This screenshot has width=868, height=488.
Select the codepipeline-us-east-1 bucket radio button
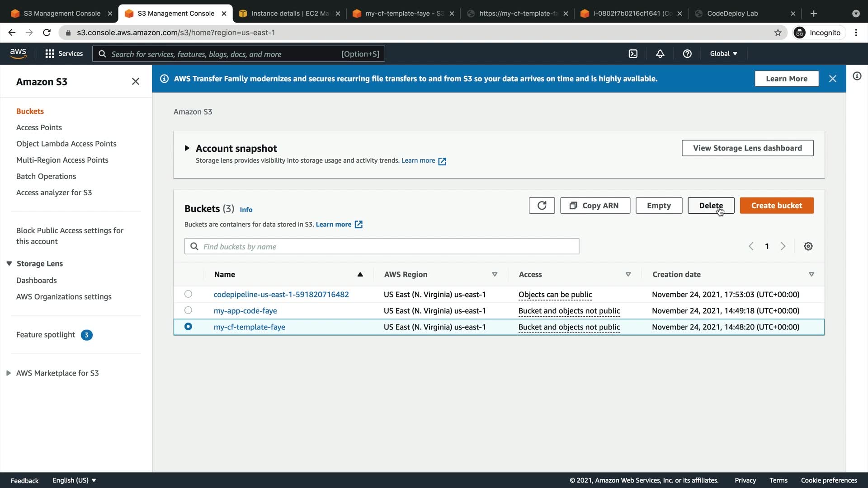point(188,294)
